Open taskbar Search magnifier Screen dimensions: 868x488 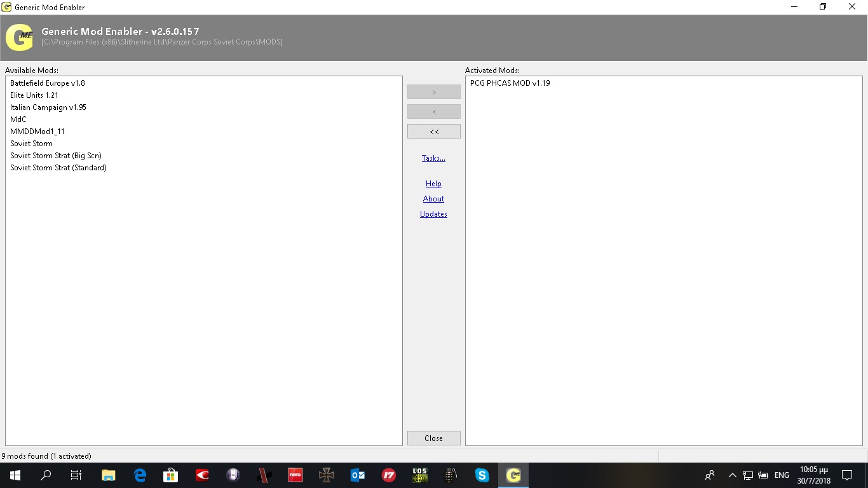pyautogui.click(x=46, y=475)
